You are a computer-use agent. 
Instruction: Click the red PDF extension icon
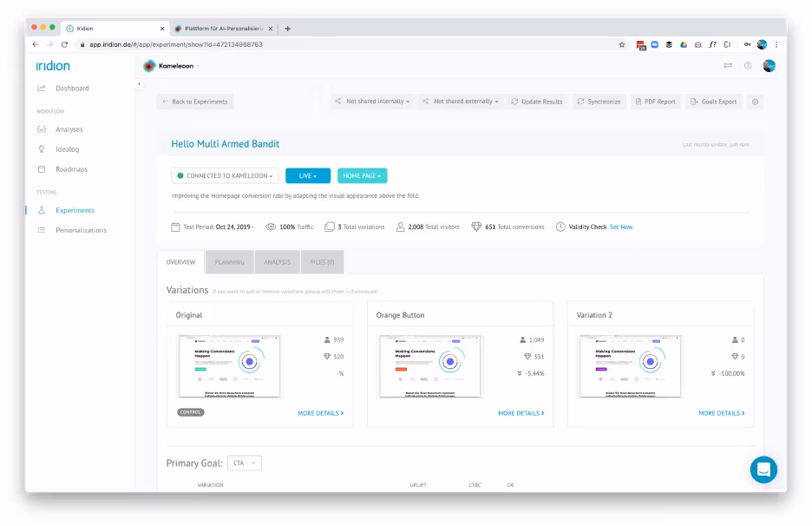[641, 46]
